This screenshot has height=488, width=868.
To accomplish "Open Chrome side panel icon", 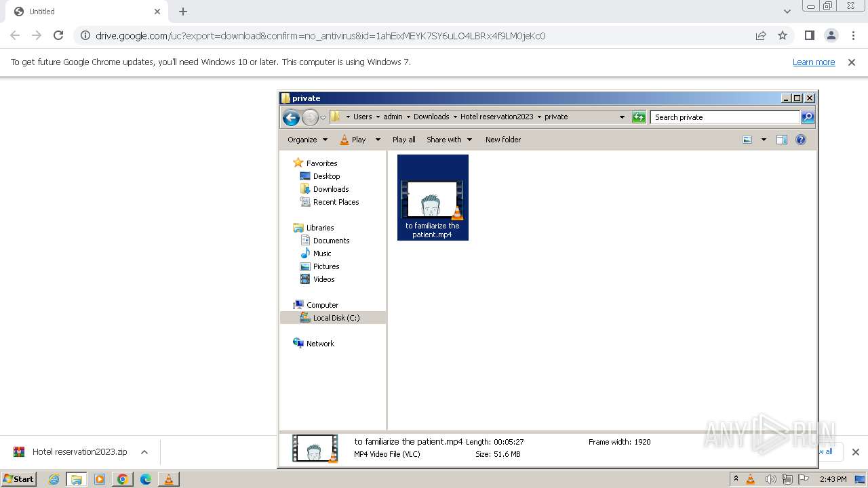I will (x=809, y=35).
